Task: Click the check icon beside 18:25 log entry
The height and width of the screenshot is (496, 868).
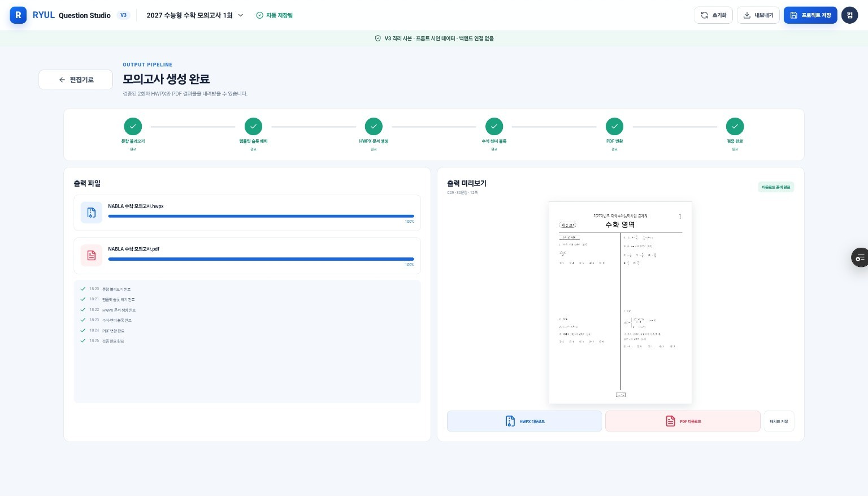Action: (x=83, y=341)
